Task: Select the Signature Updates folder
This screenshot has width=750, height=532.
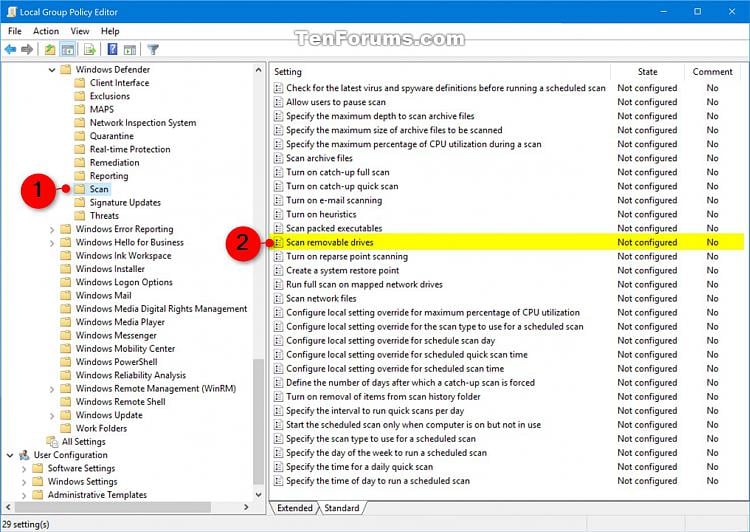Action: pyautogui.click(x=125, y=202)
